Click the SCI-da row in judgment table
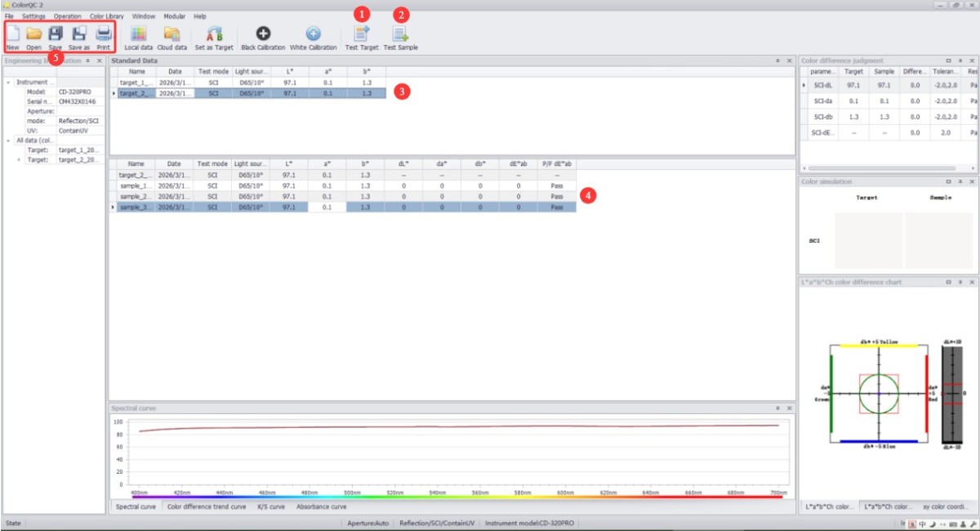 pos(889,100)
